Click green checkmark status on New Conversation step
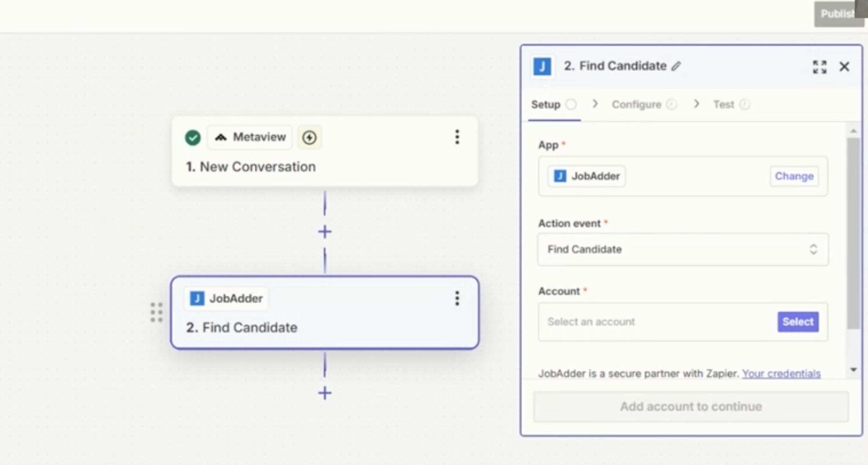Image resolution: width=868 pixels, height=465 pixels. (193, 137)
